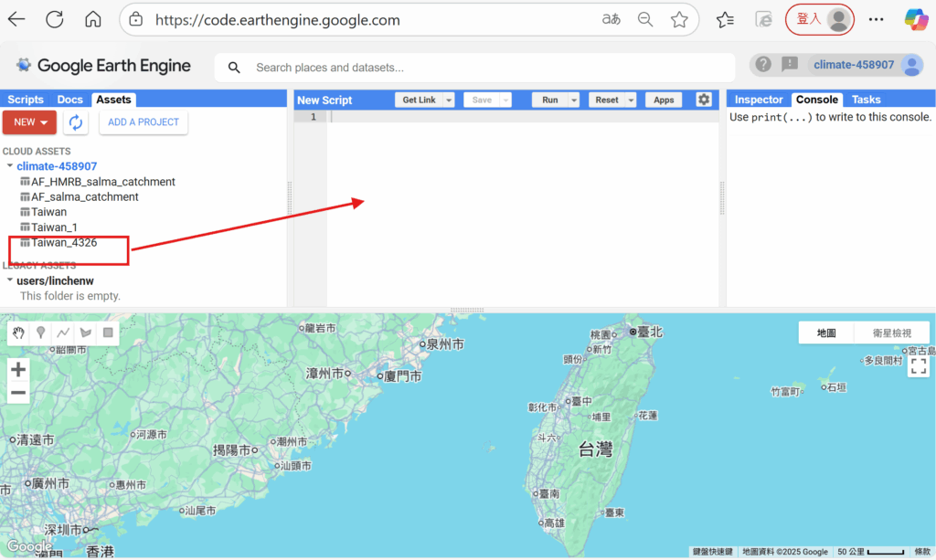Open the climate-458907 project link
Image resolution: width=936 pixels, height=560 pixels.
tap(57, 166)
